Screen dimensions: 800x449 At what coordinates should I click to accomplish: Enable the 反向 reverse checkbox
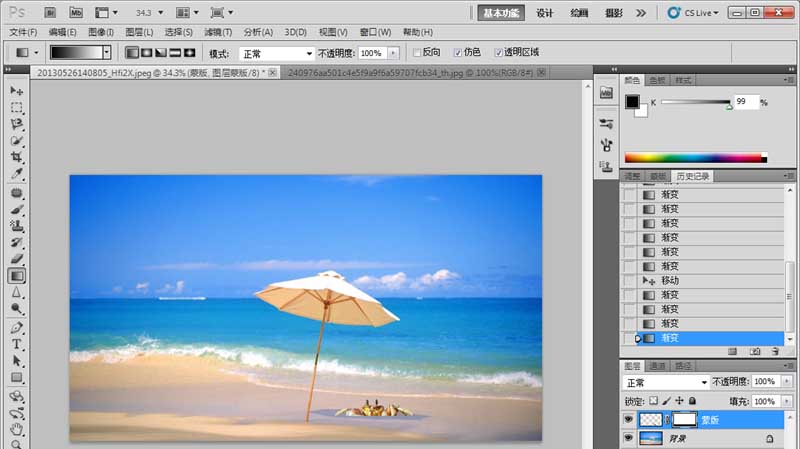417,53
